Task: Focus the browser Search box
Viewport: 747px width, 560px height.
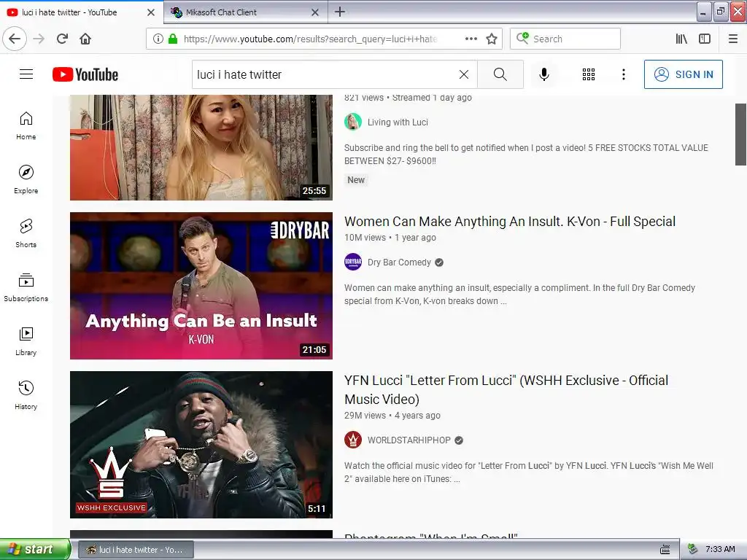Action: pos(565,39)
